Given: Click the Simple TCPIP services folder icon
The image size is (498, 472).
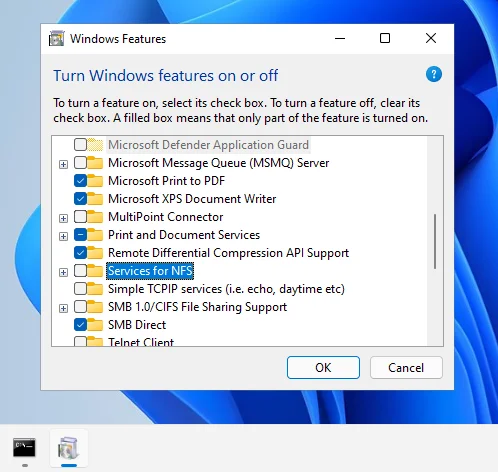Looking at the screenshot, I should coord(95,289).
